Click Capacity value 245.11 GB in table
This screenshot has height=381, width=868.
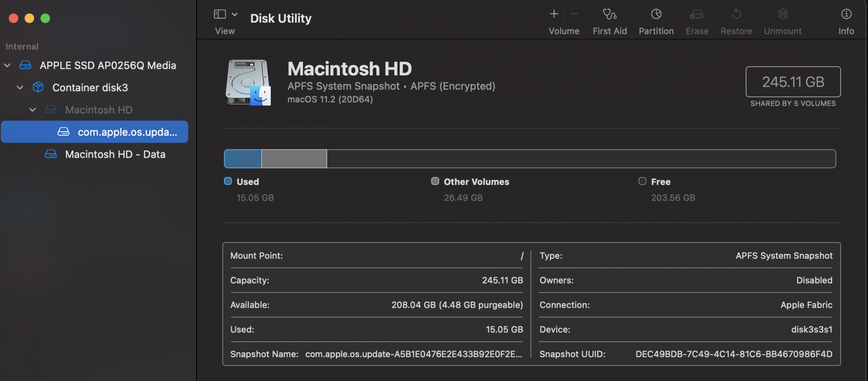pos(503,280)
